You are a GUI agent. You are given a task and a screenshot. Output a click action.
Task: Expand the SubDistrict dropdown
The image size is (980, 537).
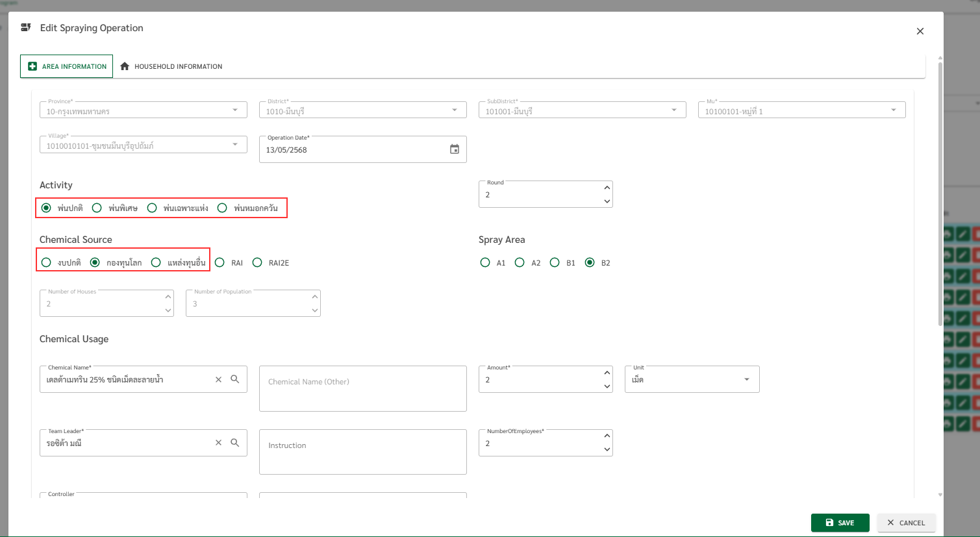tap(673, 110)
